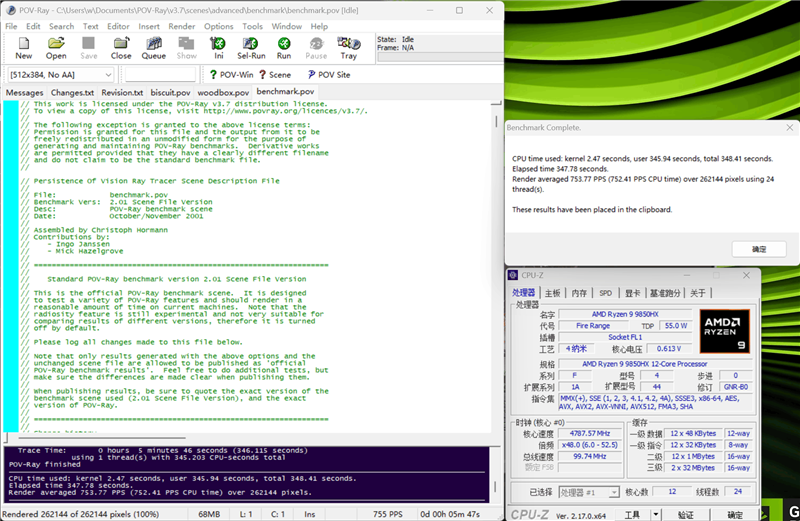Open the Render menu
Screen dimensions: 800x521
(x=181, y=26)
